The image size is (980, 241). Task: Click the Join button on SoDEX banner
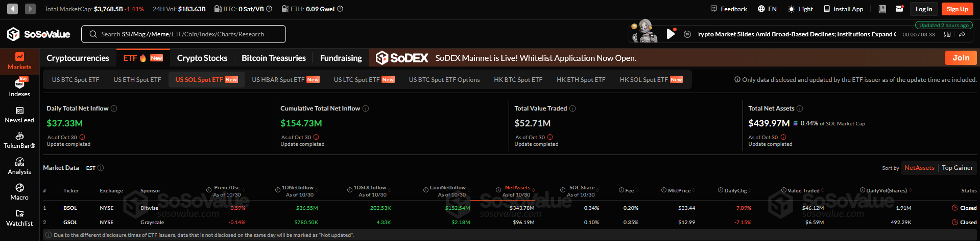[961, 58]
